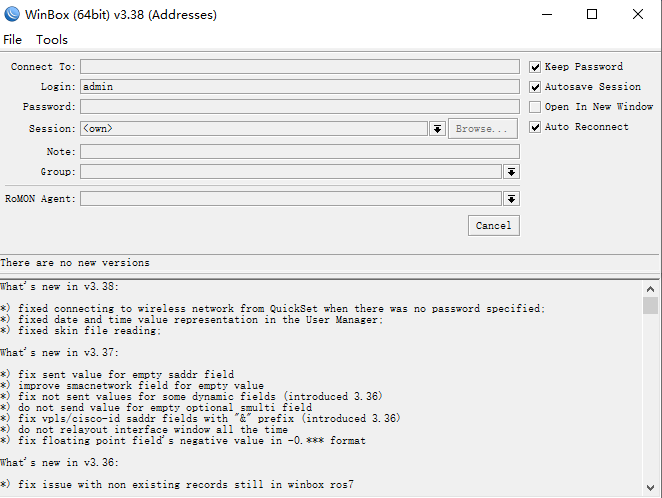Click 'do not send value for empty optional smulti' line
The height and width of the screenshot is (498, 662).
click(156, 407)
